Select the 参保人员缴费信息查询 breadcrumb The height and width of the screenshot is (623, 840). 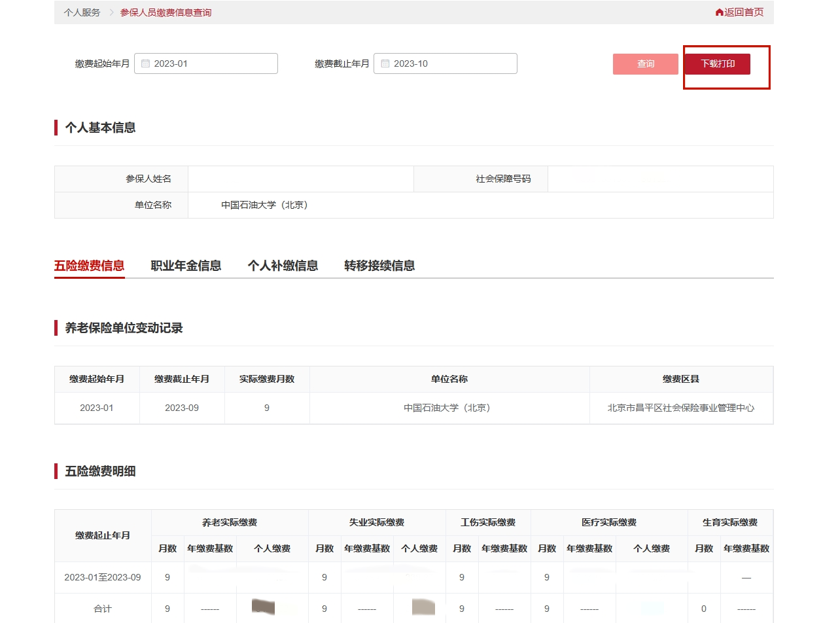pos(166,12)
